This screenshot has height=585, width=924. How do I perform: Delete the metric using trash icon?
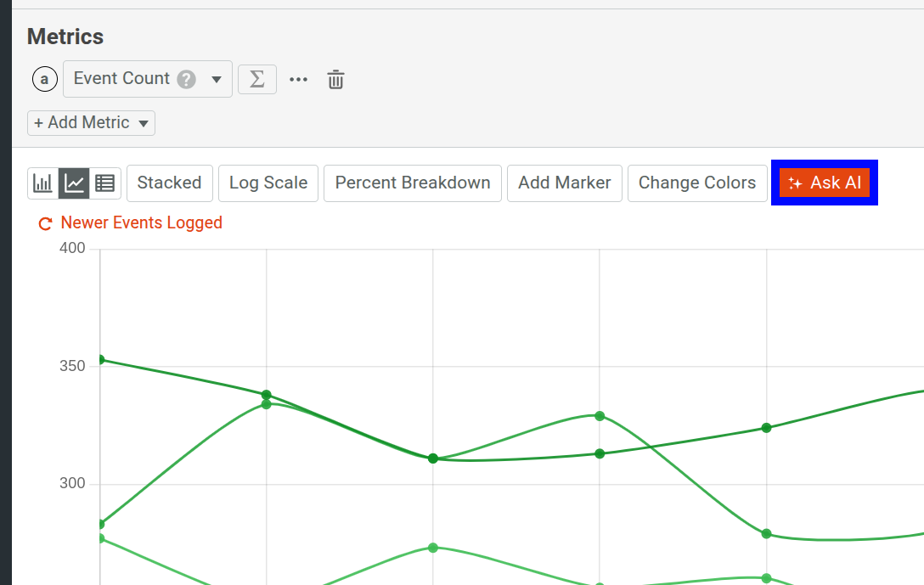click(x=336, y=80)
